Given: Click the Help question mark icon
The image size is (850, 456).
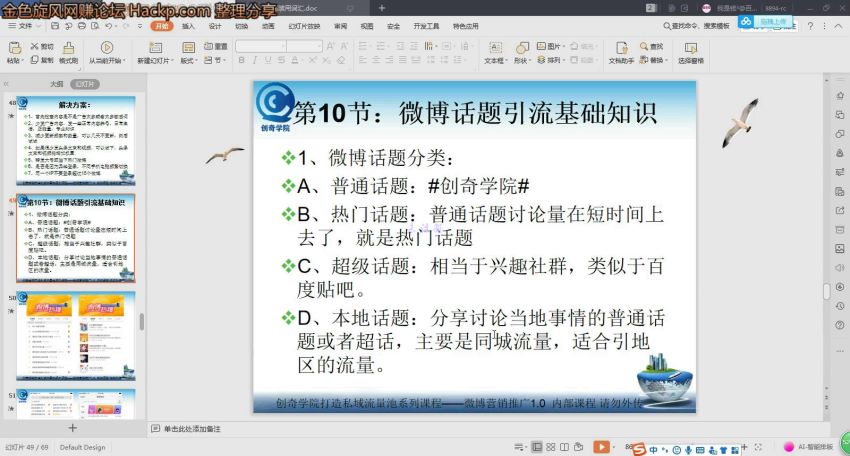Looking at the screenshot, I should tap(810, 25).
